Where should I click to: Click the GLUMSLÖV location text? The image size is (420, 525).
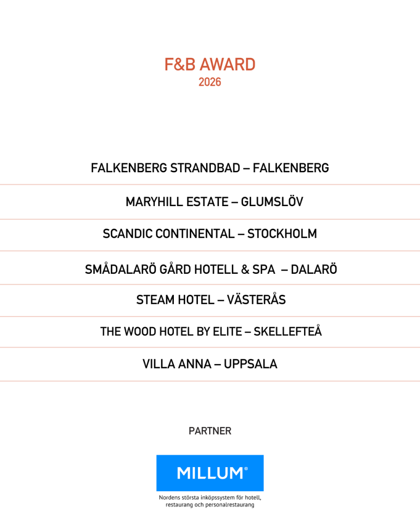[x=272, y=202]
